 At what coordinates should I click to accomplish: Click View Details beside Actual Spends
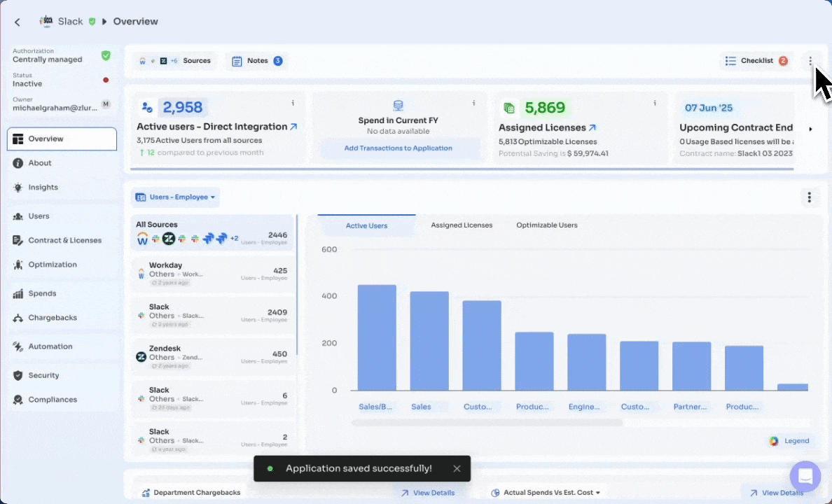pos(776,493)
